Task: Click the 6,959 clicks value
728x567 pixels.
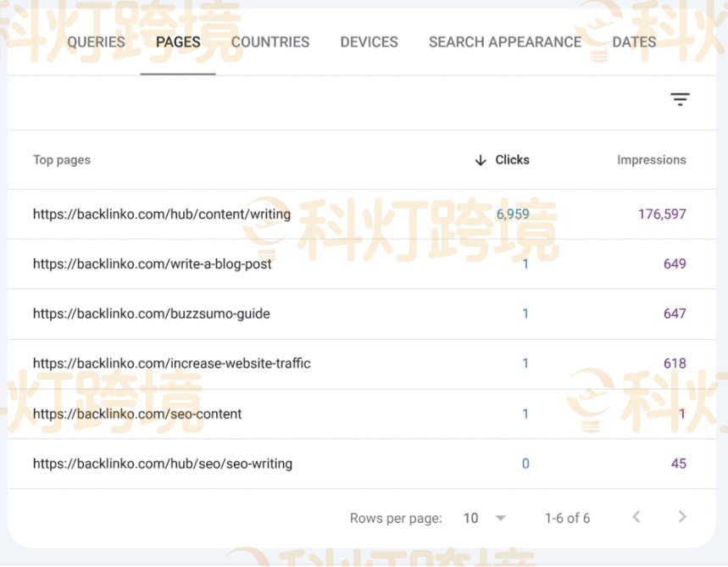Action: click(x=512, y=214)
